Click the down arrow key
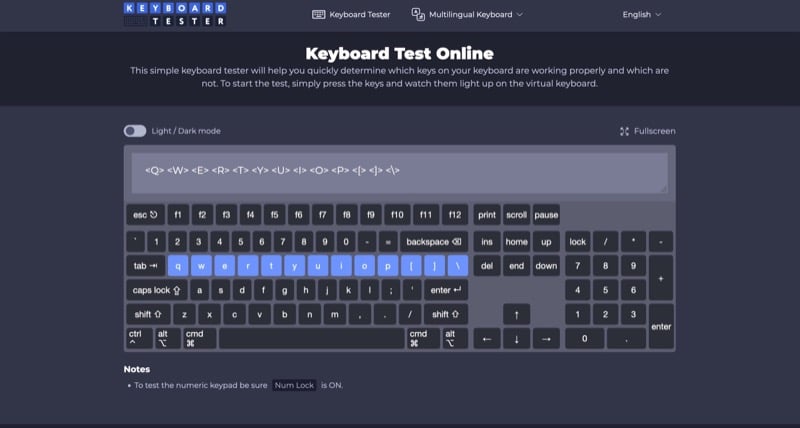 (x=516, y=338)
